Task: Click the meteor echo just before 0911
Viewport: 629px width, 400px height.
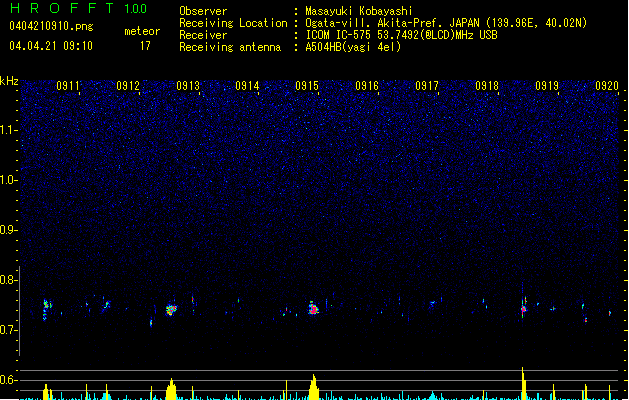Action: pyautogui.click(x=47, y=309)
